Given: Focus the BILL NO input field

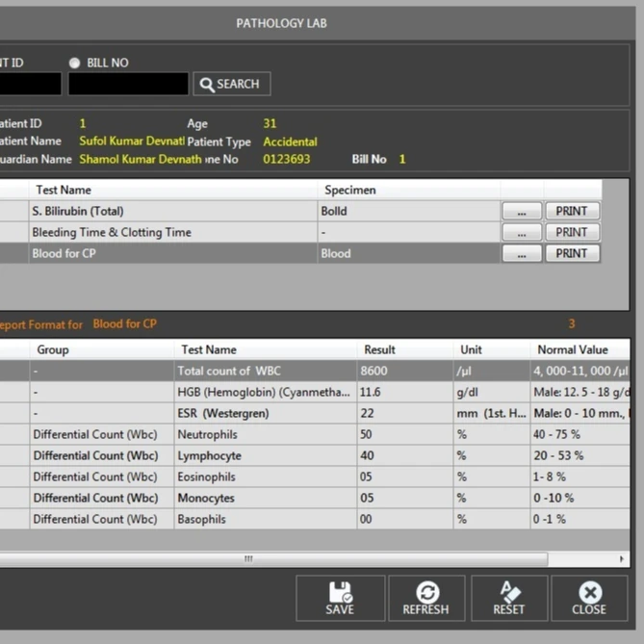Looking at the screenshot, I should click(x=128, y=84).
